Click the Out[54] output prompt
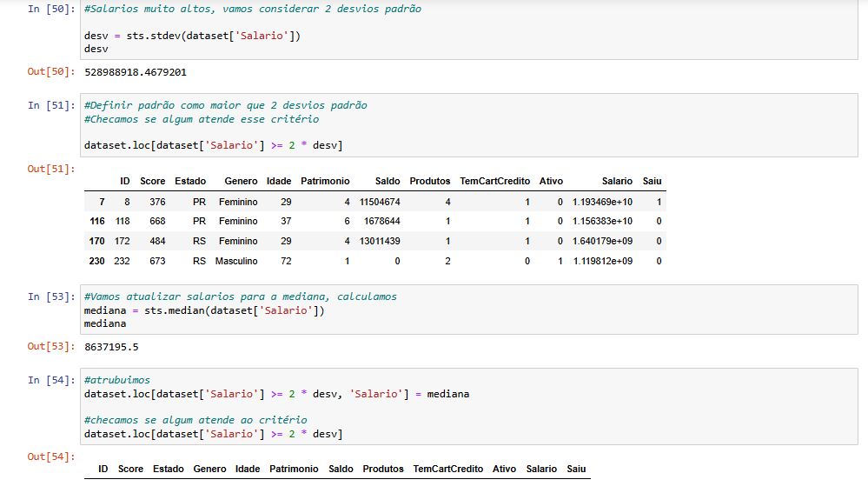Viewport: 868px width, 493px height. [x=51, y=456]
